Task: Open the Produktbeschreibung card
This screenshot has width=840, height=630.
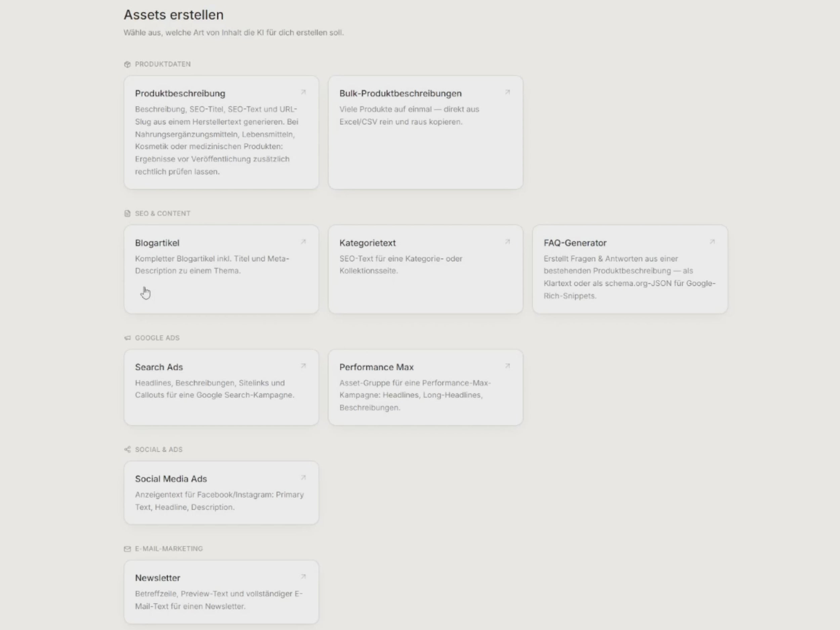Action: (x=221, y=132)
